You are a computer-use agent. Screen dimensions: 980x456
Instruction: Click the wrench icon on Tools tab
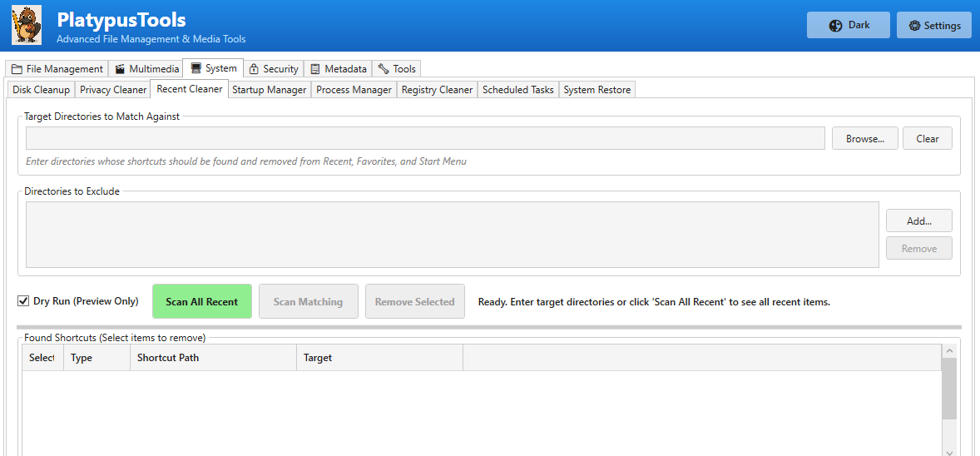(384, 69)
